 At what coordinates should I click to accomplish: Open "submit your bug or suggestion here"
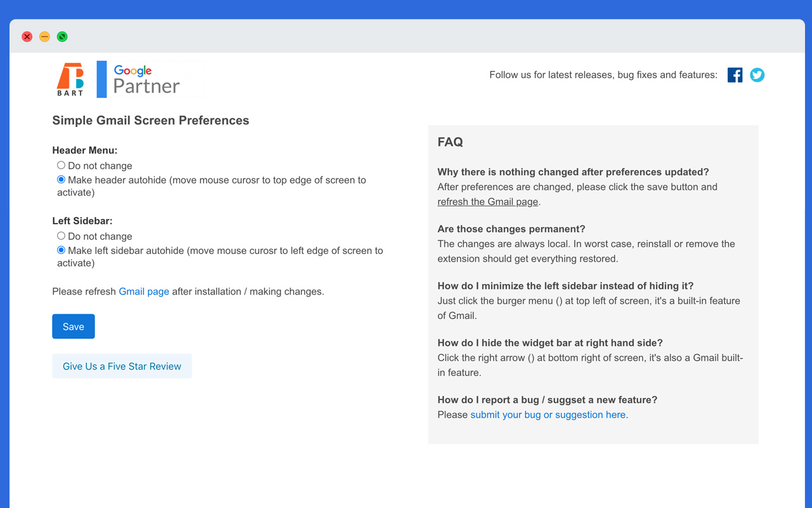point(547,414)
